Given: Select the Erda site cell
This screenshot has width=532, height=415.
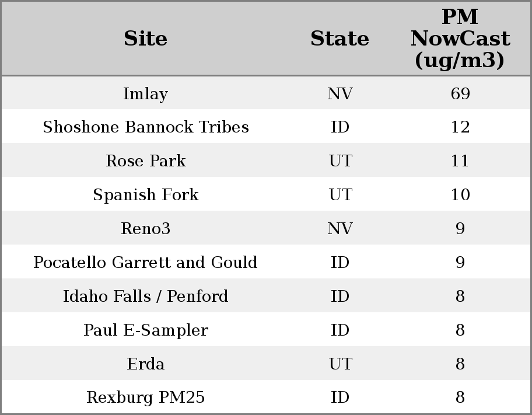Looking at the screenshot, I should [145, 364].
